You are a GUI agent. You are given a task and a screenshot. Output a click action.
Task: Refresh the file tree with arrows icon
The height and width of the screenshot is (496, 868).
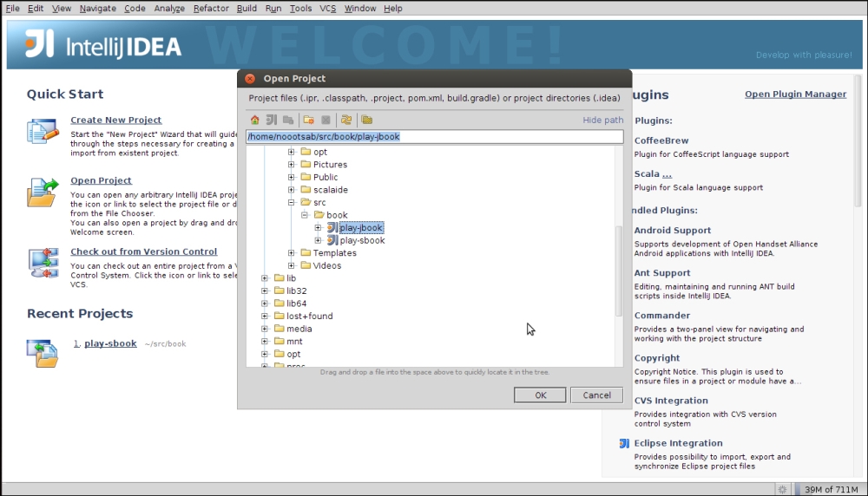click(x=346, y=120)
